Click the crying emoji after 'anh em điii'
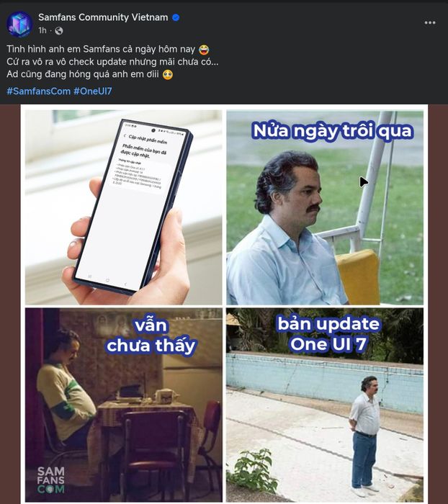This screenshot has width=448, height=504. coord(168,75)
